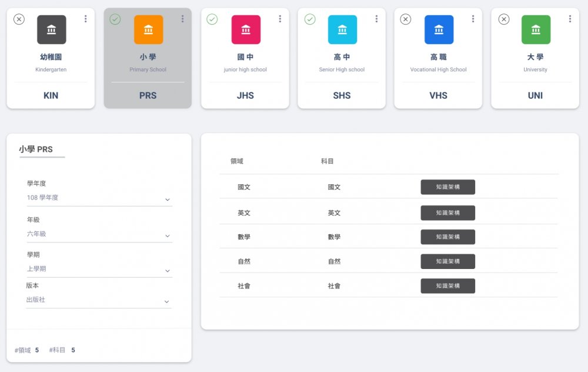Click the pink junior high school icon
This screenshot has width=588, height=372.
[245, 29]
